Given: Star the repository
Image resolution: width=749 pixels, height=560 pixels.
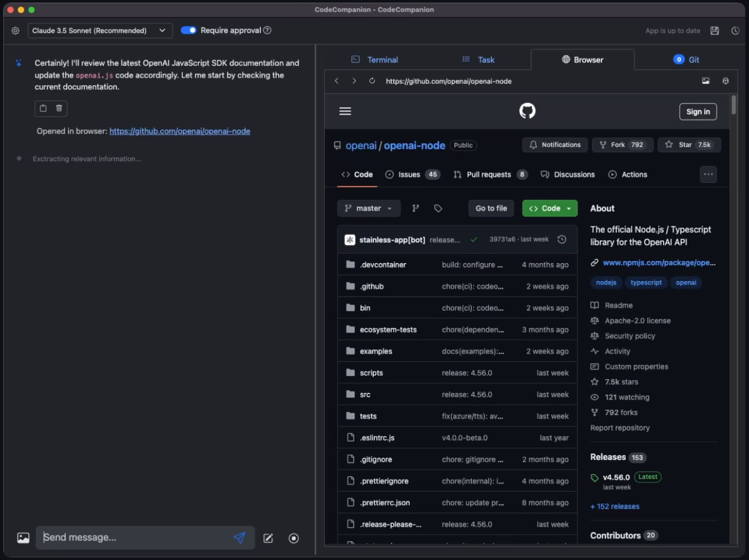Looking at the screenshot, I should [x=689, y=145].
